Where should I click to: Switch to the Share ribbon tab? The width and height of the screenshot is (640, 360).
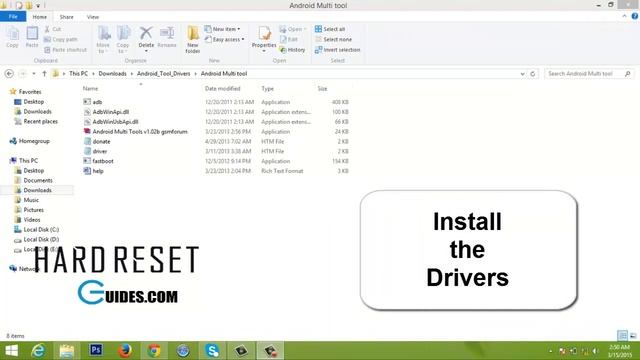(67, 17)
